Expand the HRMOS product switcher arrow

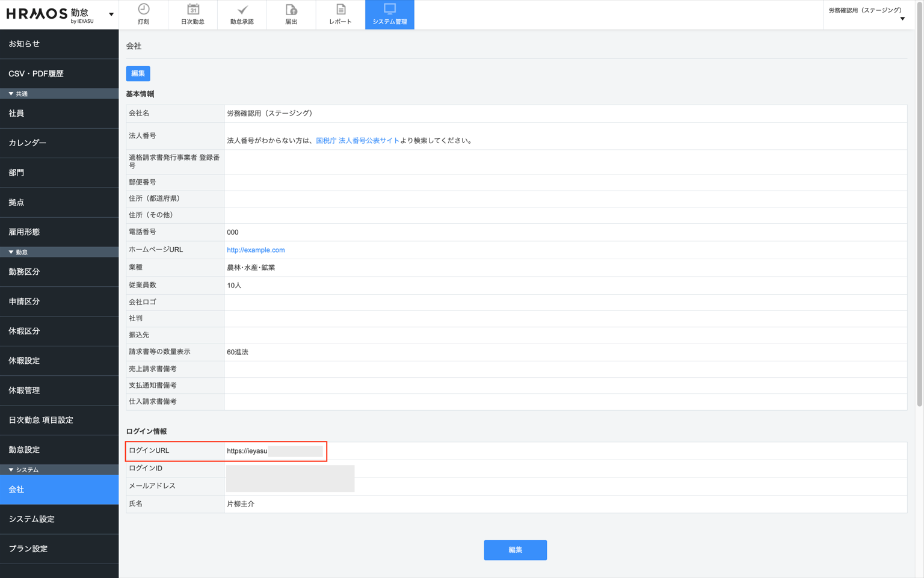111,14
